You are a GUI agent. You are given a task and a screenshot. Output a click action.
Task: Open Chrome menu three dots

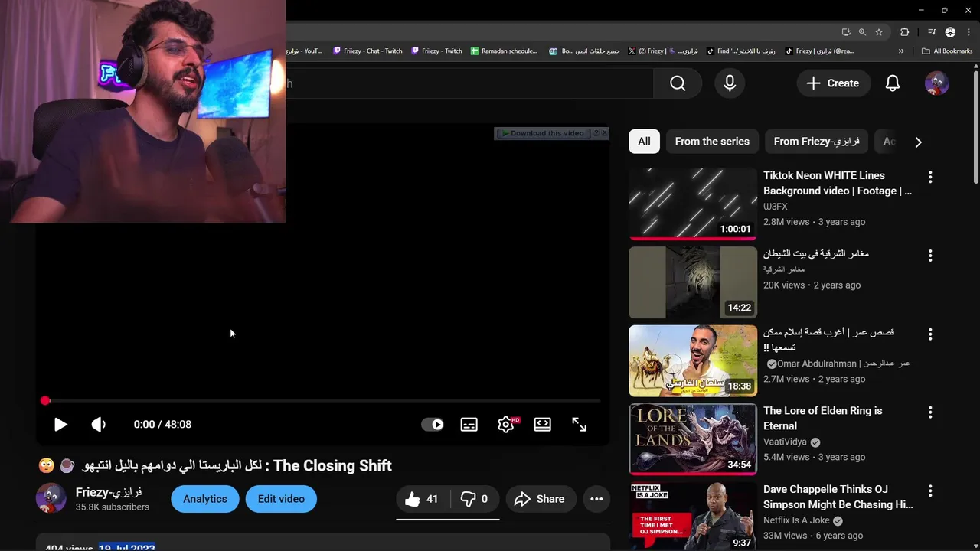pos(968,32)
